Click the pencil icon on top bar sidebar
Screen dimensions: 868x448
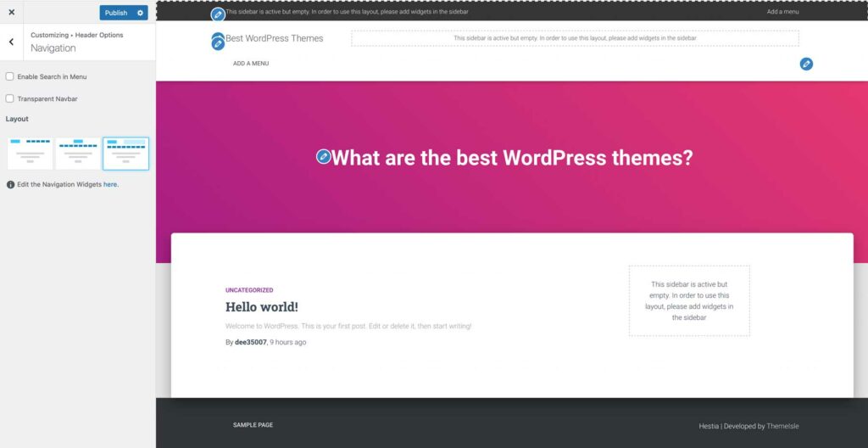[218, 14]
